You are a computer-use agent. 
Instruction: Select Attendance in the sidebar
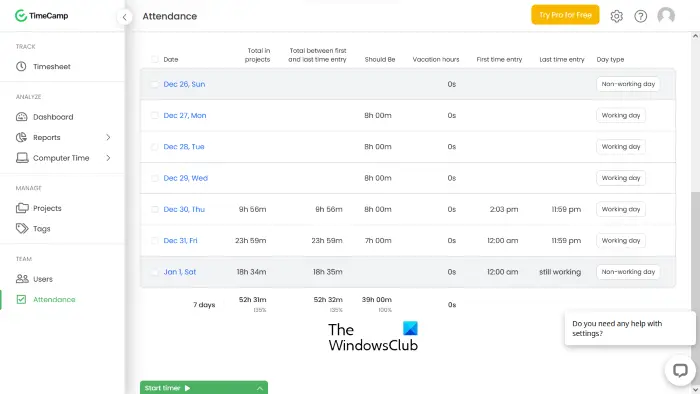54,299
